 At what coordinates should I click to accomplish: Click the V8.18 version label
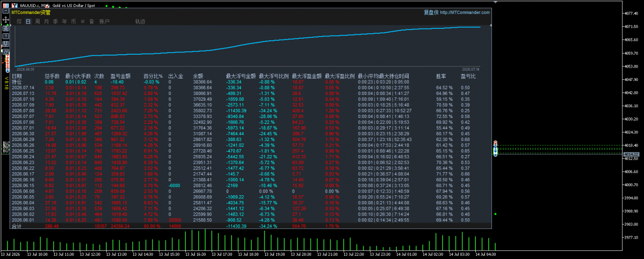(x=6, y=84)
